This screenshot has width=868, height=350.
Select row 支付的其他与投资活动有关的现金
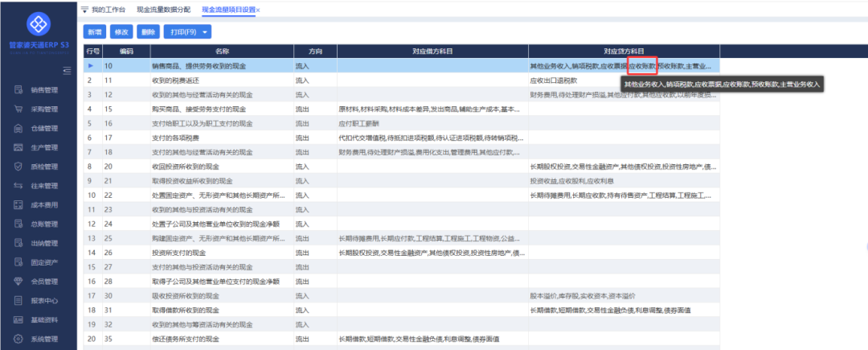click(x=402, y=267)
